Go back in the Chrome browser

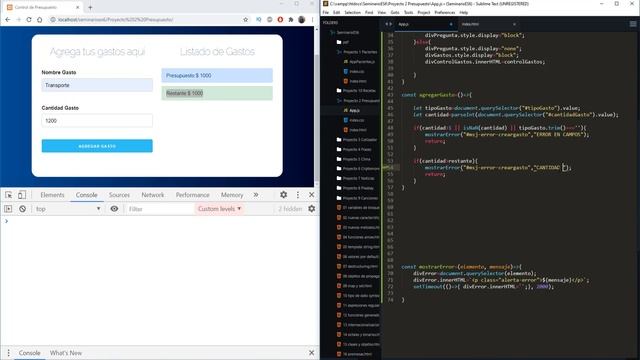pos(8,20)
